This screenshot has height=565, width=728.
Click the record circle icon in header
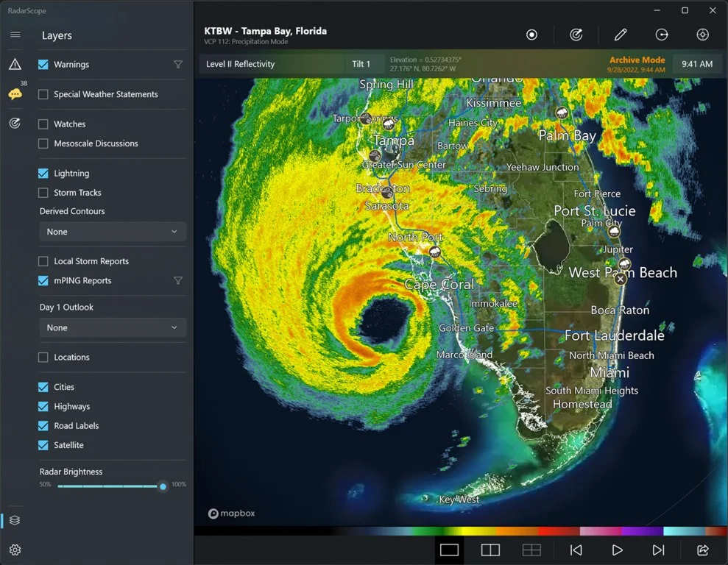531,35
